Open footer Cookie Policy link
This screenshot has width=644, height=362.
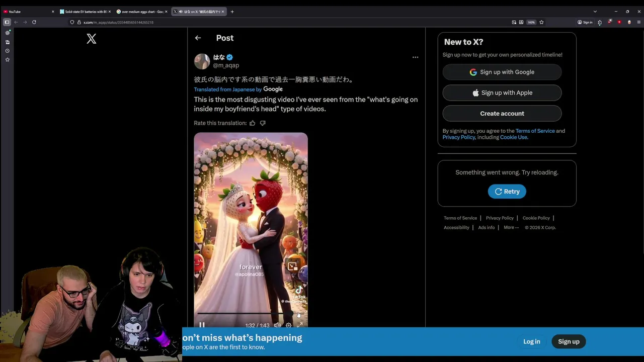536,218
